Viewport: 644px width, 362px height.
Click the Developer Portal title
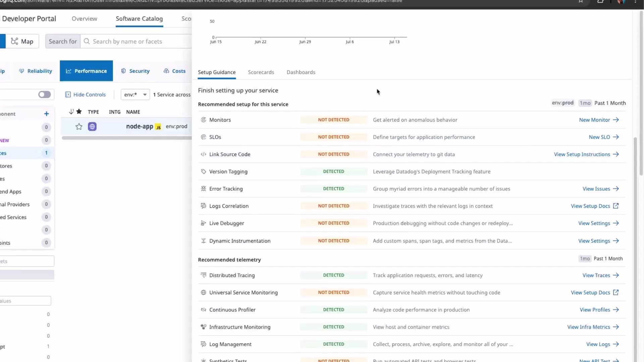coord(29,19)
